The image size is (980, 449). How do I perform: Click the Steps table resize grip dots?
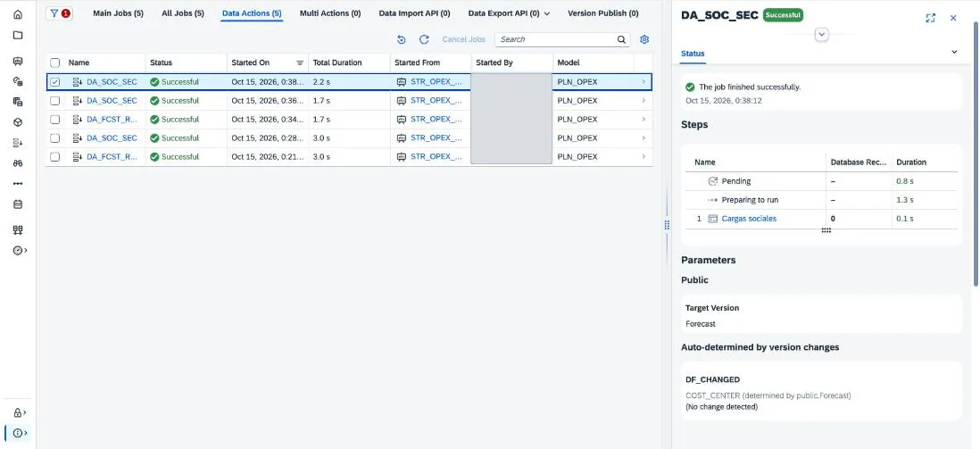(826, 230)
